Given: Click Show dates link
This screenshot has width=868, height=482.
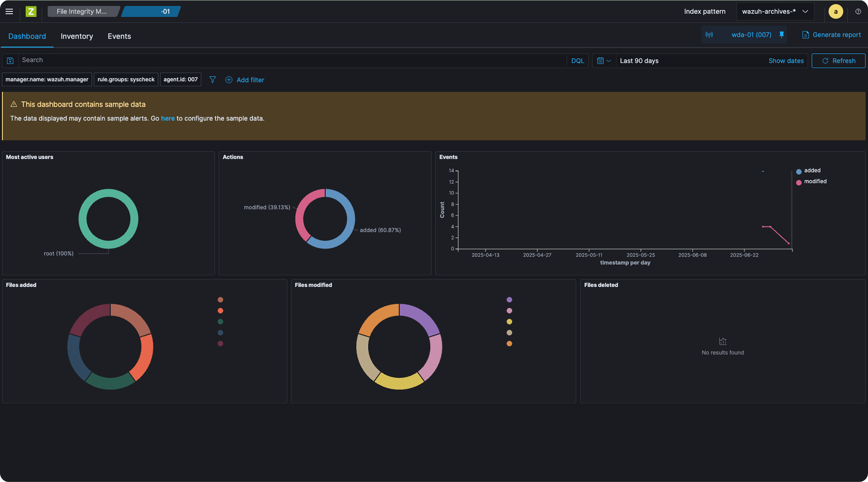Looking at the screenshot, I should pos(786,61).
